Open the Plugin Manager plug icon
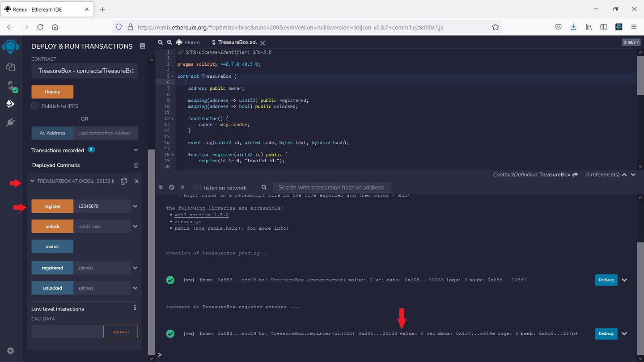Screen dimensions: 644x362 10,122
